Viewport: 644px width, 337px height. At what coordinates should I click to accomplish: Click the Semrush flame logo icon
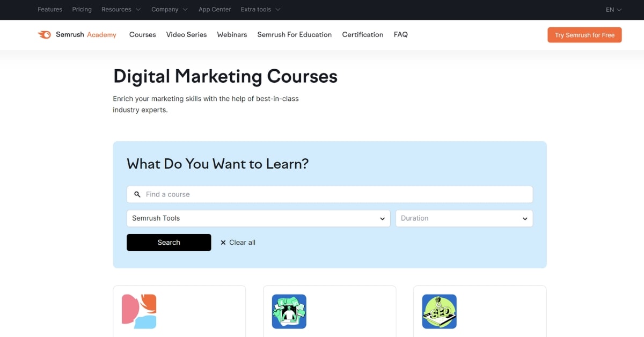click(44, 34)
